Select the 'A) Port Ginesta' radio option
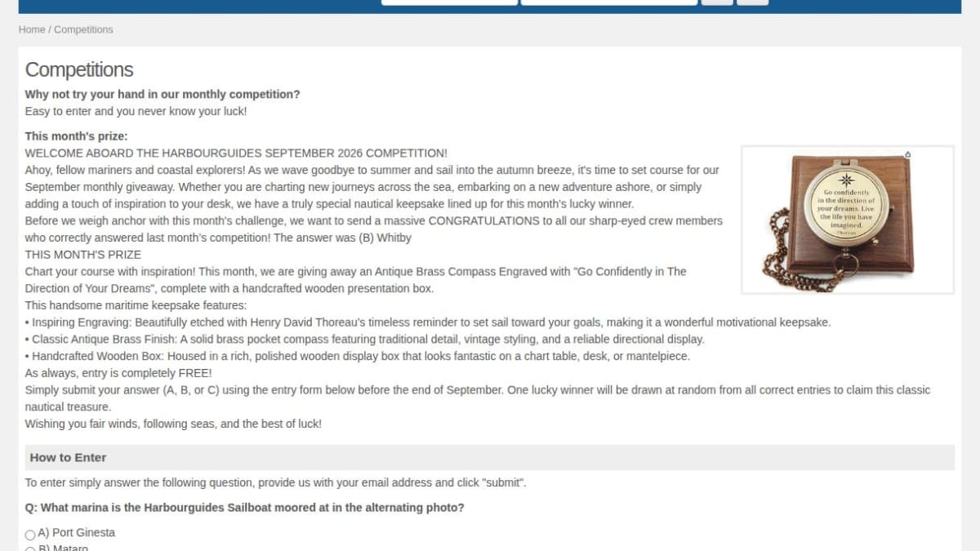 coord(30,535)
